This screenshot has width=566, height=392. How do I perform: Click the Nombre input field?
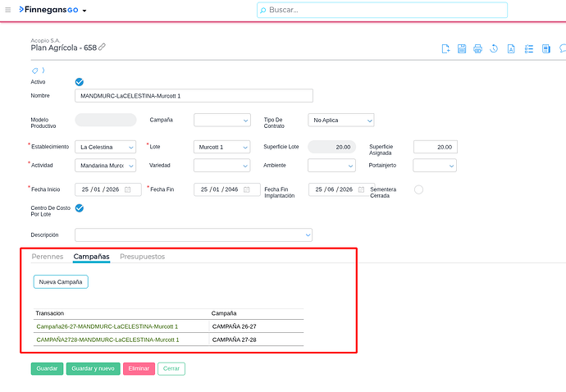[x=194, y=96]
